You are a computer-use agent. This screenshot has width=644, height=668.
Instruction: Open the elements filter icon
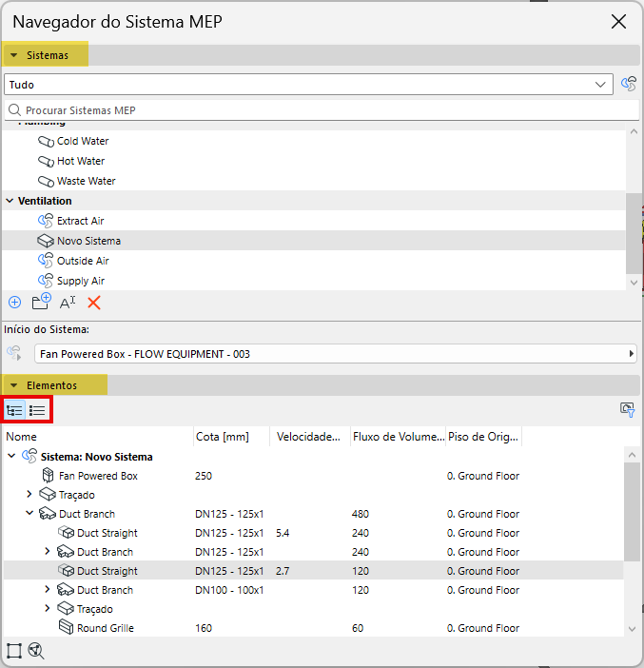(x=628, y=410)
